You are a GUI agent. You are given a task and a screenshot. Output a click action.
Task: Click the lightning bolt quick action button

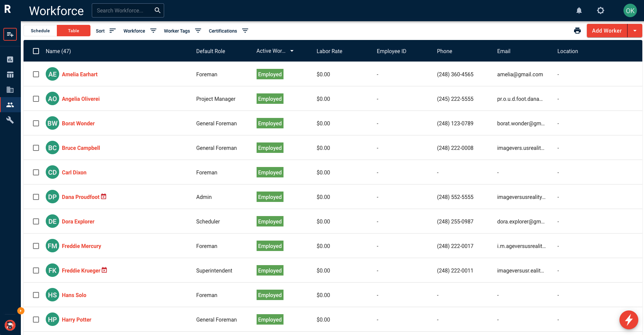(x=629, y=320)
